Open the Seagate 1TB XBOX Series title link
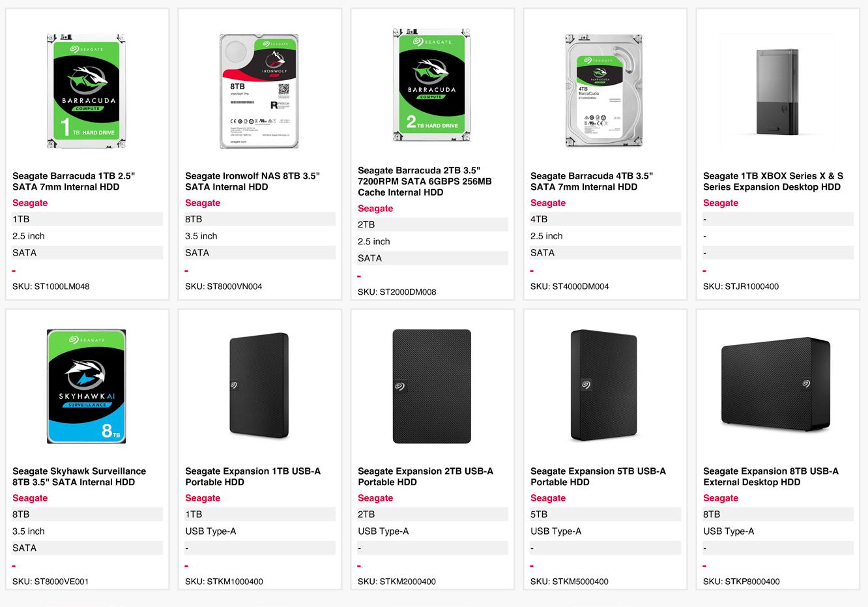This screenshot has width=868, height=607. (773, 181)
